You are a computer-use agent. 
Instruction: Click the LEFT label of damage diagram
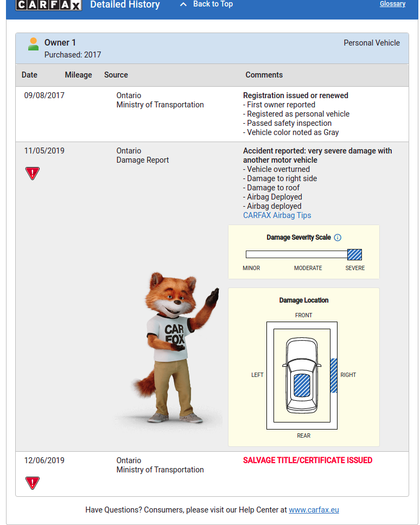257,375
